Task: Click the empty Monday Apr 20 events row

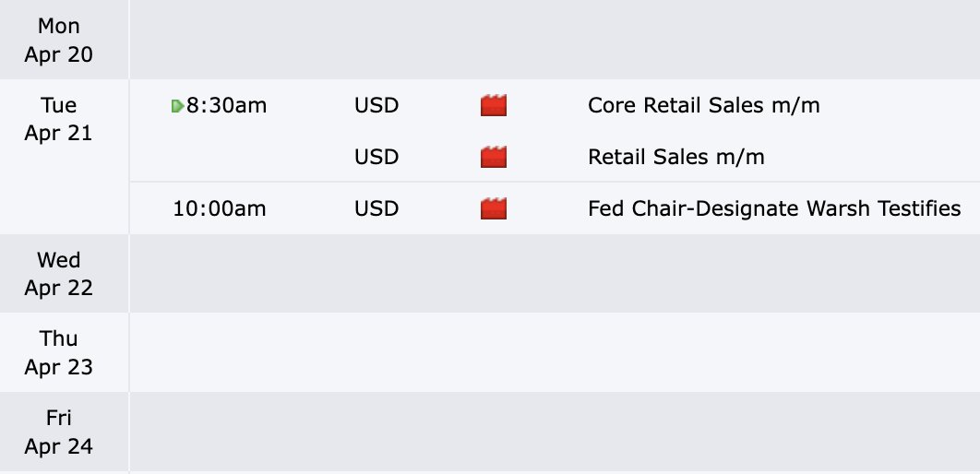Action: click(x=555, y=40)
